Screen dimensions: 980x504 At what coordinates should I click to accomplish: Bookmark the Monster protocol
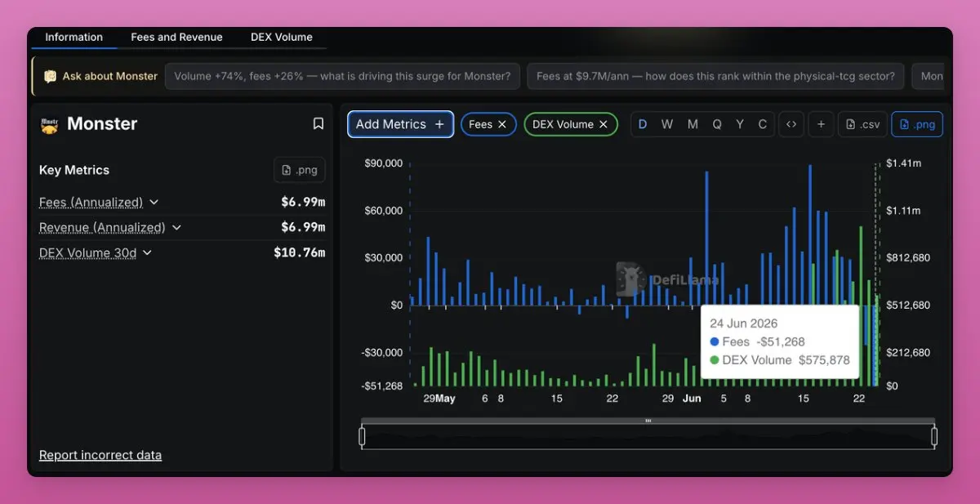point(318,124)
